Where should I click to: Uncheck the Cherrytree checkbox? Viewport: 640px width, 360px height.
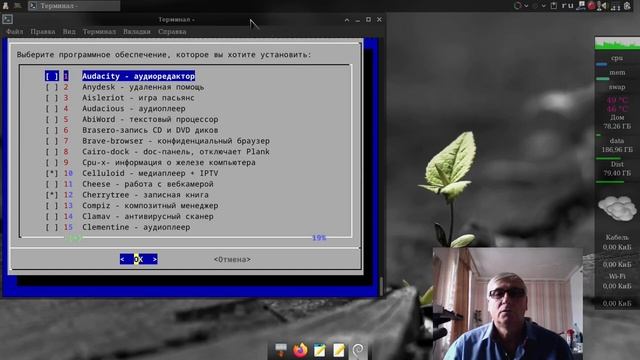52,195
